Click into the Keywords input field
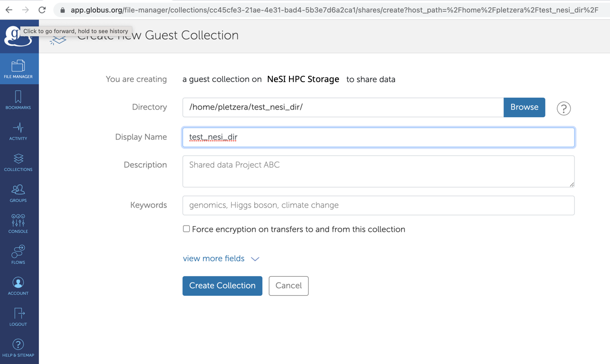The image size is (610, 364). point(378,205)
